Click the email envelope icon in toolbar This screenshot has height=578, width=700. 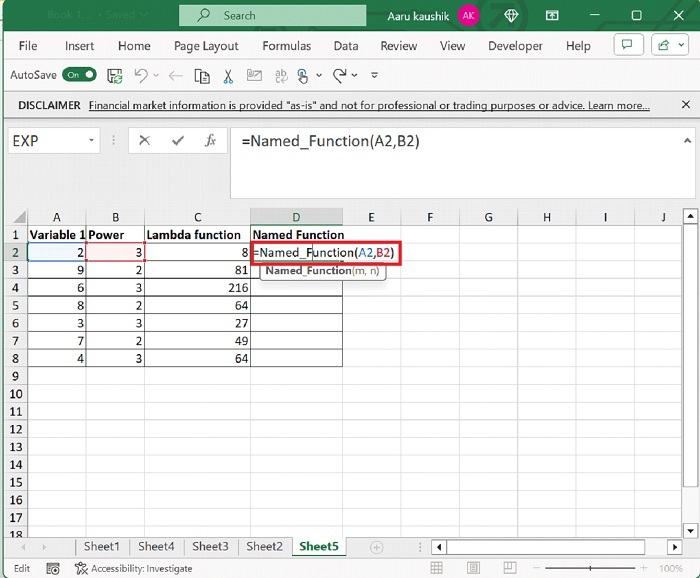(x=254, y=75)
